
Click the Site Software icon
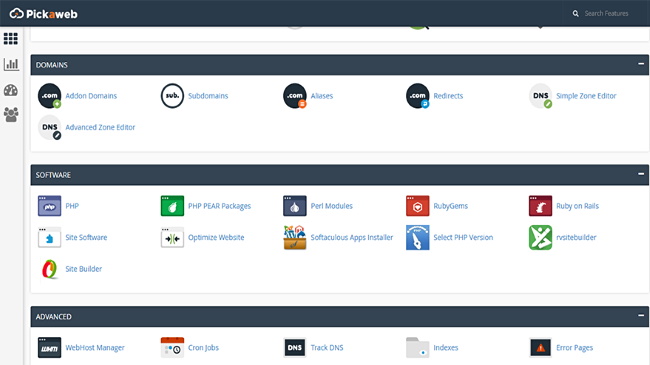tap(49, 237)
